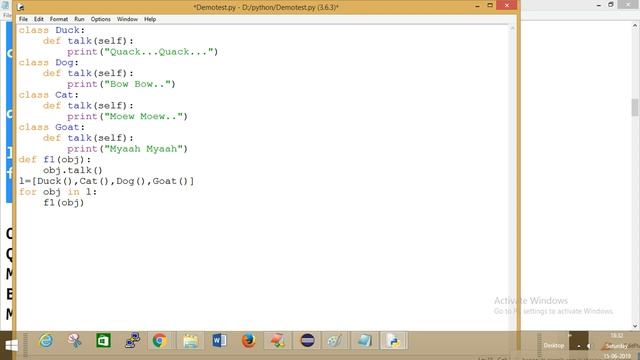
Task: Click the background window's vertical scrollbar thumb
Action: (x=635, y=107)
